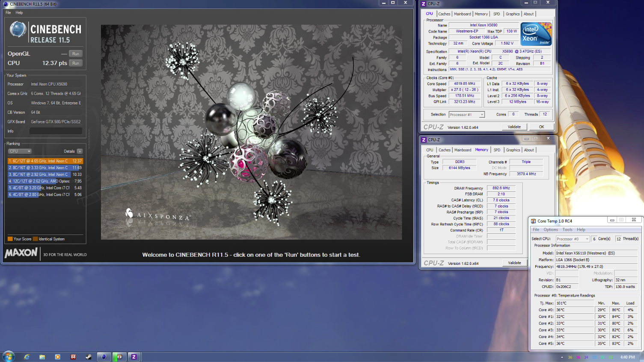Viewport: 644px width, 362px height.
Task: Launch Internet Explorer from the taskbar
Action: [27, 356]
